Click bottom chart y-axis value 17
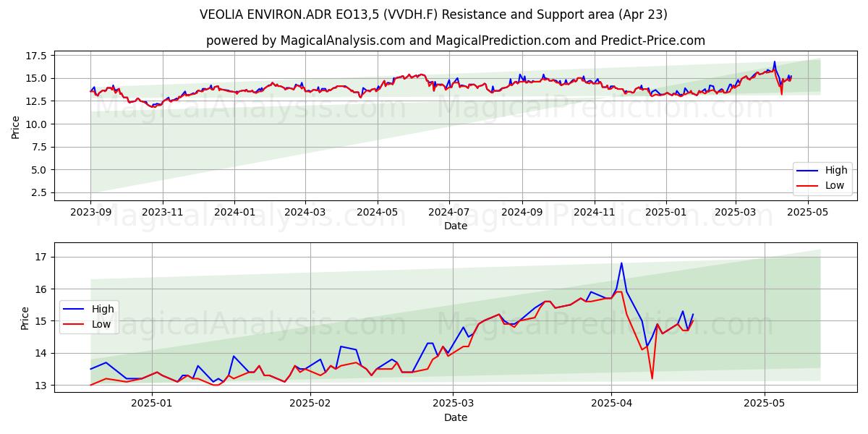This screenshot has width=868, height=434. (41, 257)
